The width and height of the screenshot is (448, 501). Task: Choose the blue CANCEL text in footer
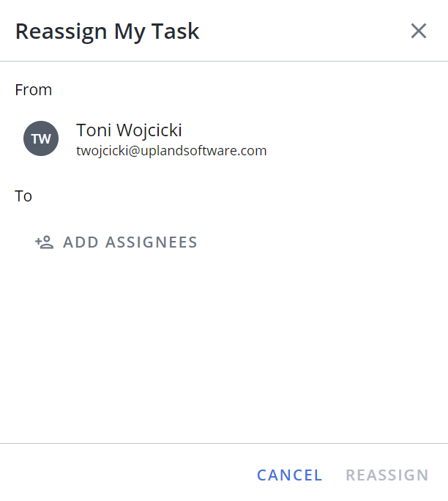pos(290,475)
